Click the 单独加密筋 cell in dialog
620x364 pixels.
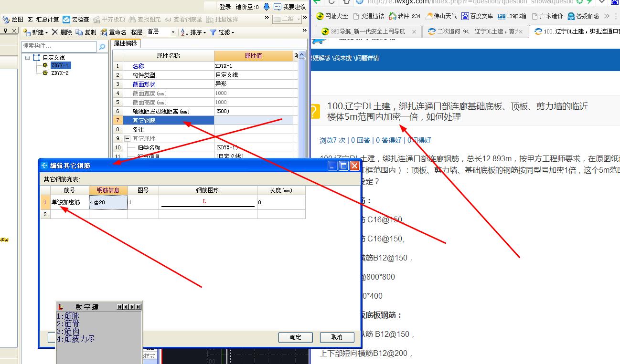point(69,202)
